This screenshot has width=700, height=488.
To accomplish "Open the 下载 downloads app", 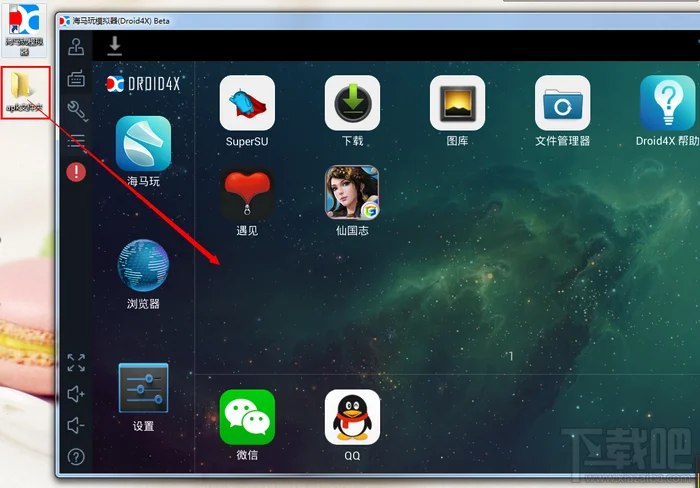I will point(352,103).
